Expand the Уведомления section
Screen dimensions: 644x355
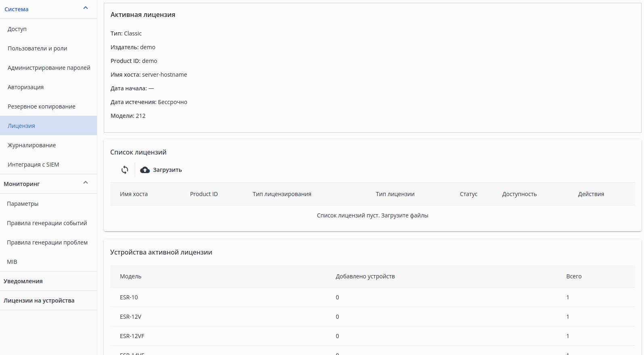[x=23, y=281]
